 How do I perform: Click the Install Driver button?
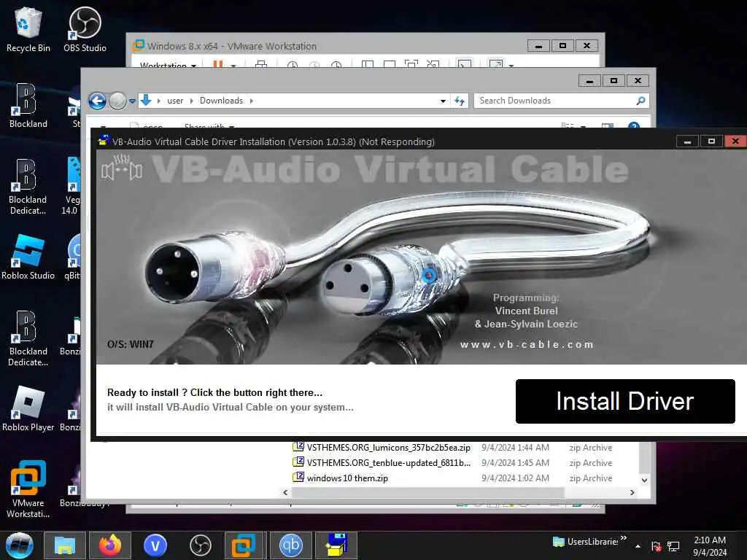point(625,401)
